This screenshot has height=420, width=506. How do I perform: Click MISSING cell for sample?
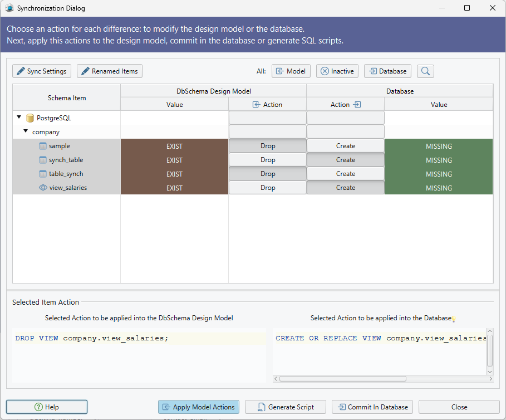[439, 146]
